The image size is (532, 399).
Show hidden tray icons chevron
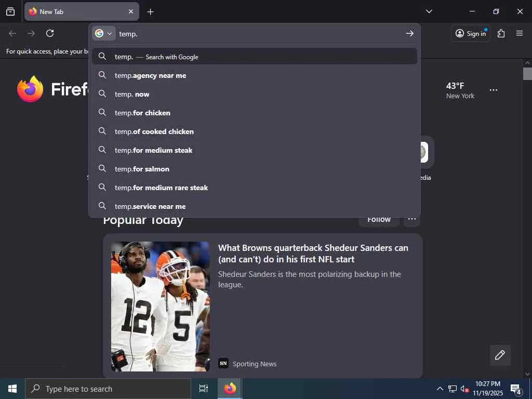(440, 389)
